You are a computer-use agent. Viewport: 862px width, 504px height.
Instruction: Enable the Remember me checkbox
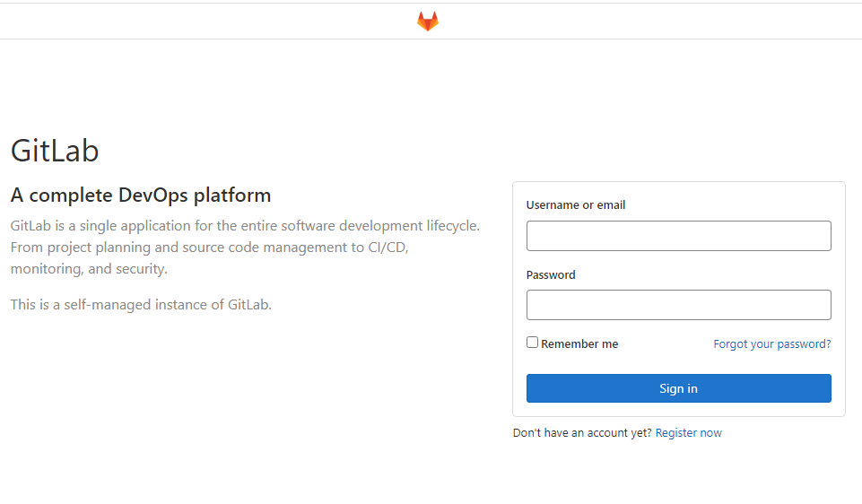coord(532,343)
